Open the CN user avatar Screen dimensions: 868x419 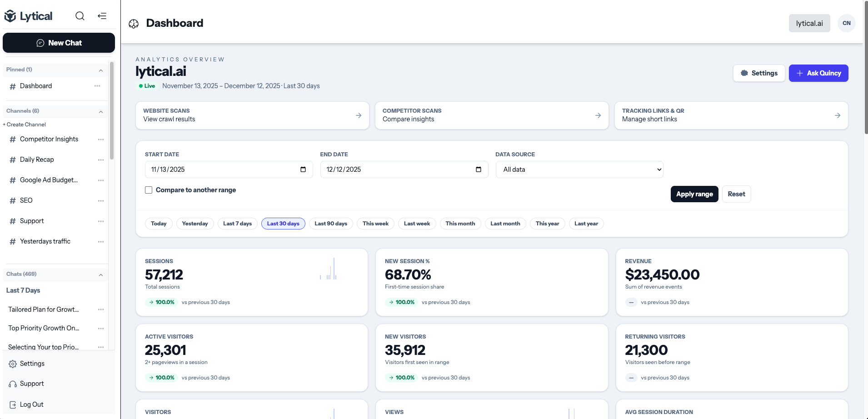[846, 23]
